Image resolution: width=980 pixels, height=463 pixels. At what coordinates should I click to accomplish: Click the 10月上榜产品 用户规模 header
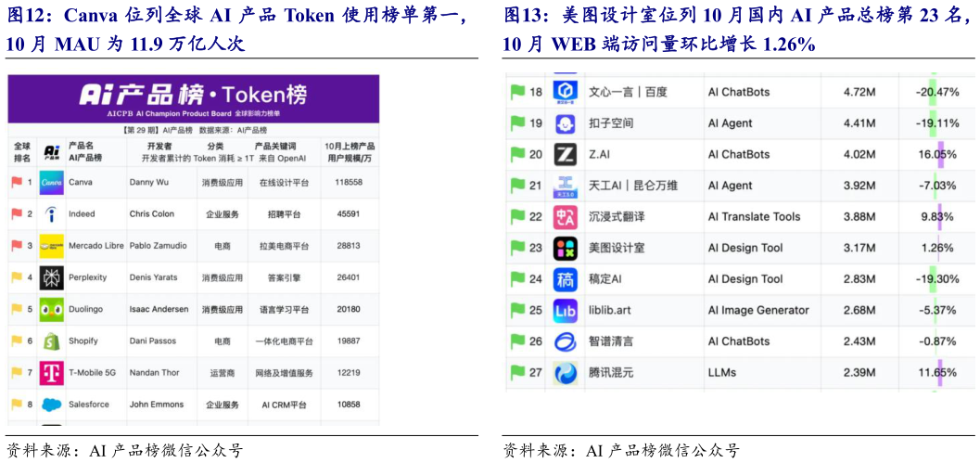coord(350,152)
